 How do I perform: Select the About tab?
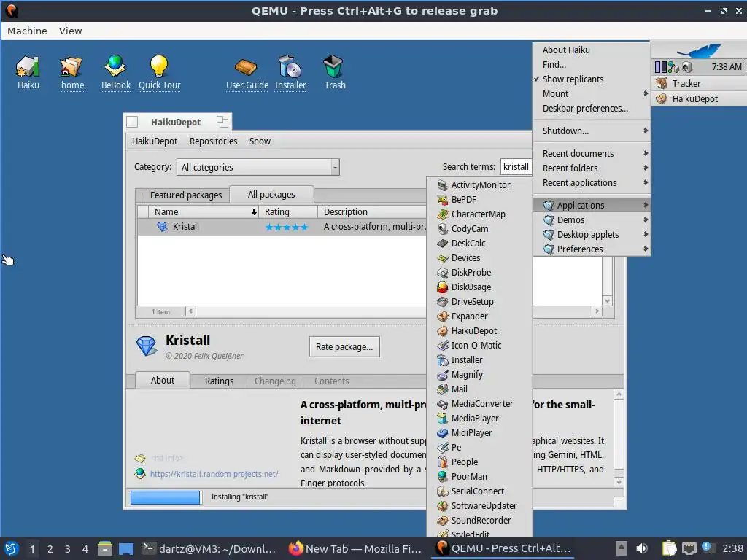(163, 381)
